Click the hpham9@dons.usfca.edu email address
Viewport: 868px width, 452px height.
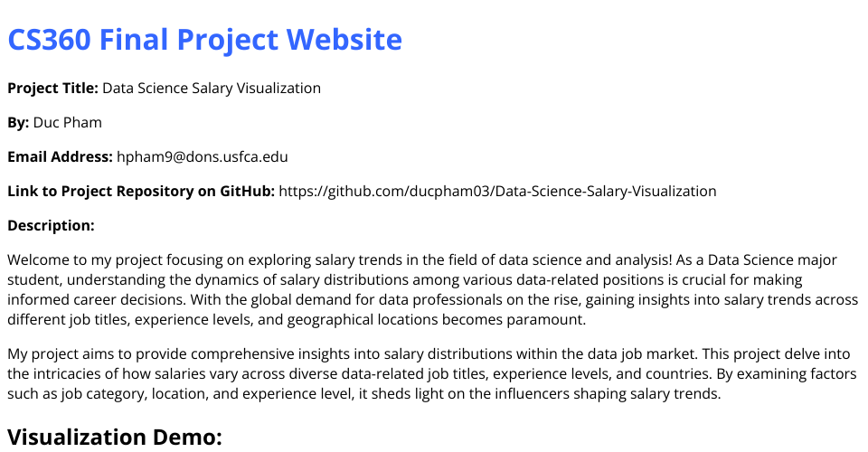(x=202, y=157)
